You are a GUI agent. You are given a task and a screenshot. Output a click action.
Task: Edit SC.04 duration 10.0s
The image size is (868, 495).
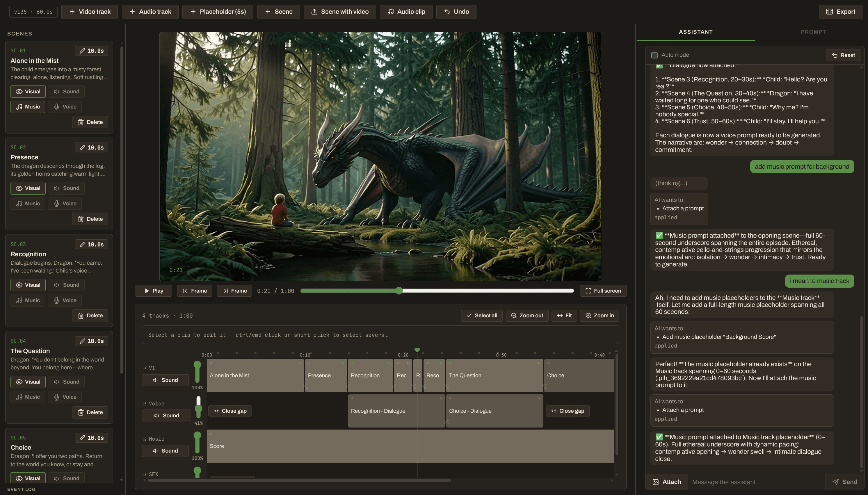coord(91,341)
